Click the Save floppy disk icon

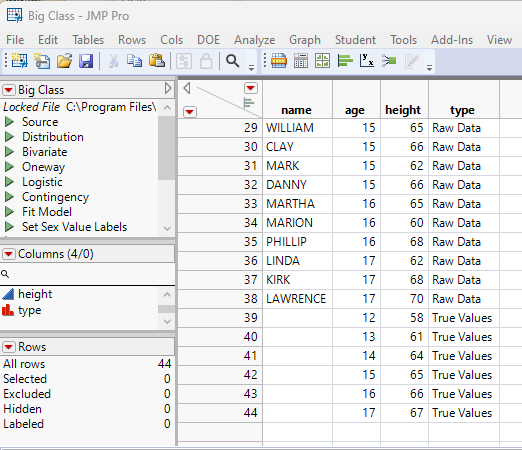[x=86, y=61]
